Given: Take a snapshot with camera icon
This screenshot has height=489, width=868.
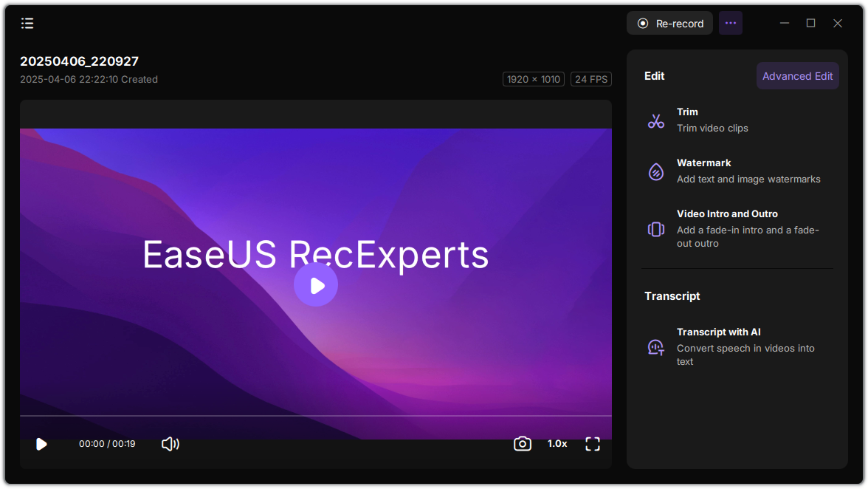Looking at the screenshot, I should pyautogui.click(x=522, y=444).
